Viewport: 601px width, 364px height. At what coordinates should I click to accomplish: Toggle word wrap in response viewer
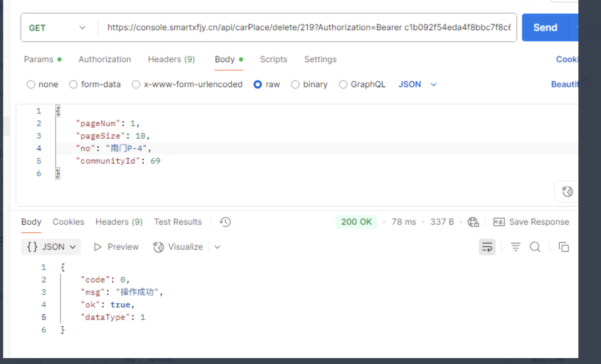pyautogui.click(x=487, y=247)
